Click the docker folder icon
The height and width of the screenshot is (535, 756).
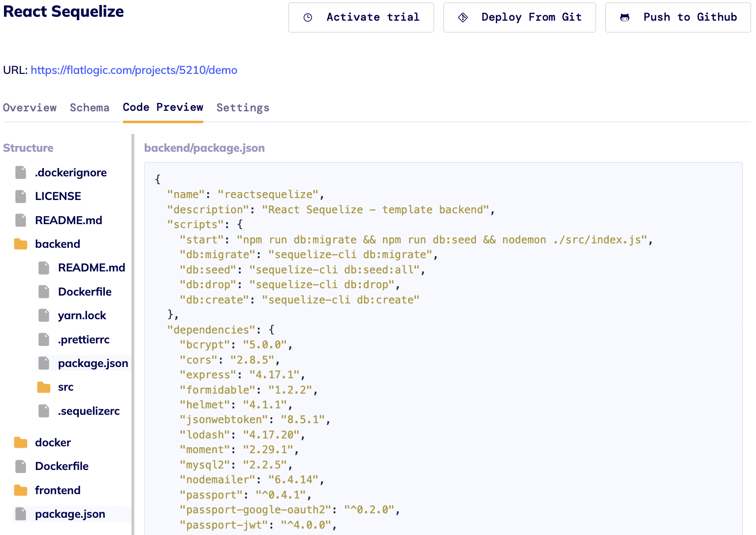(x=21, y=442)
